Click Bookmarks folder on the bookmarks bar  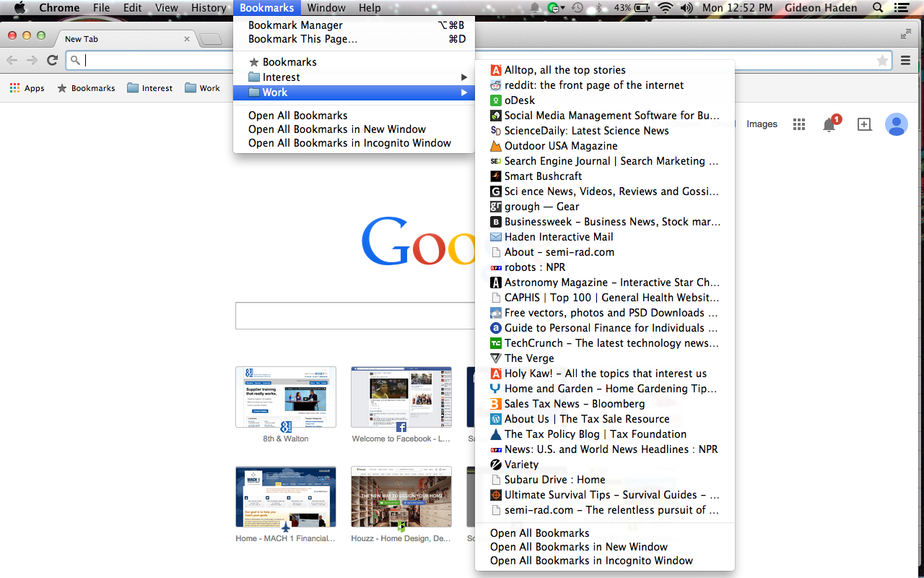point(86,88)
